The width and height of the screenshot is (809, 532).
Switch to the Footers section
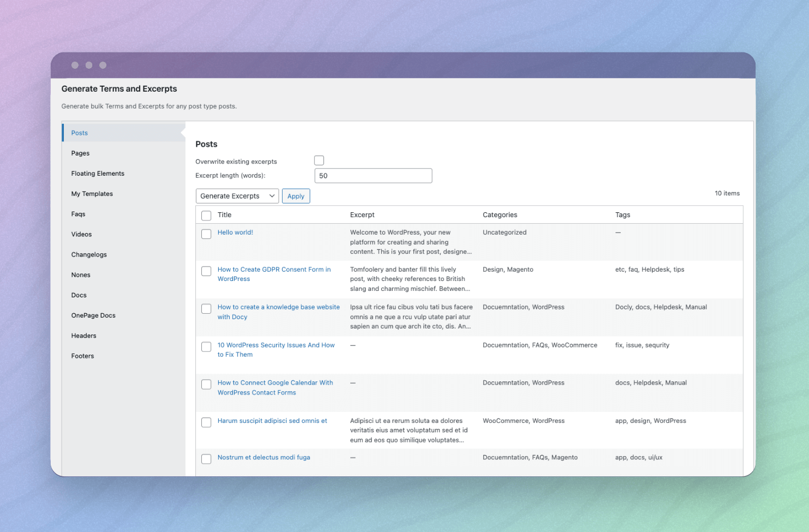(82, 356)
